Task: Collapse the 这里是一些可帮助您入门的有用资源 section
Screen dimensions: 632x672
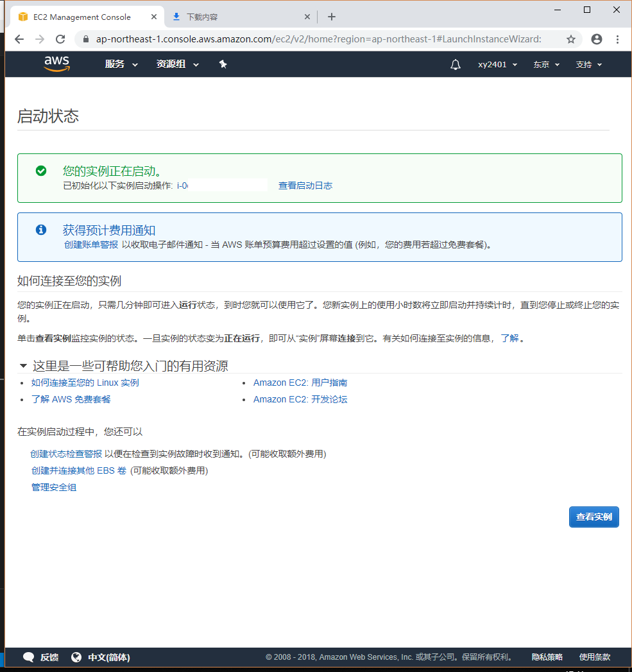Action: click(23, 366)
